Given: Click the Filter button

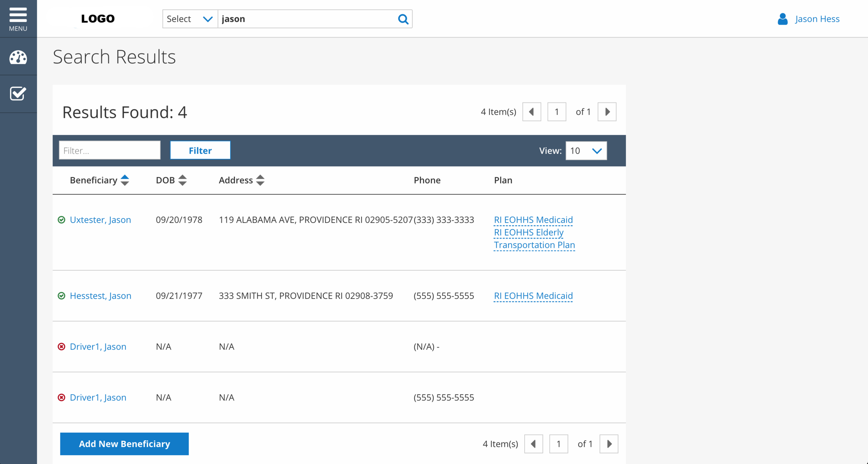Looking at the screenshot, I should click(x=200, y=150).
